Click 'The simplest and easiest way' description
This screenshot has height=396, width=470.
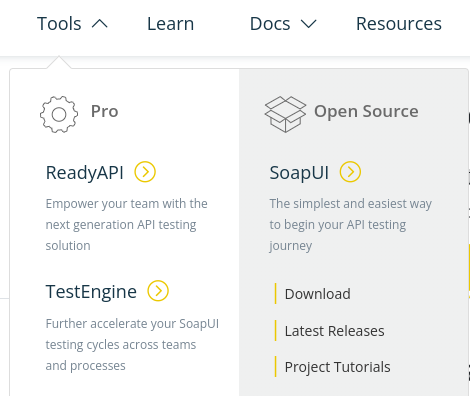tap(351, 225)
